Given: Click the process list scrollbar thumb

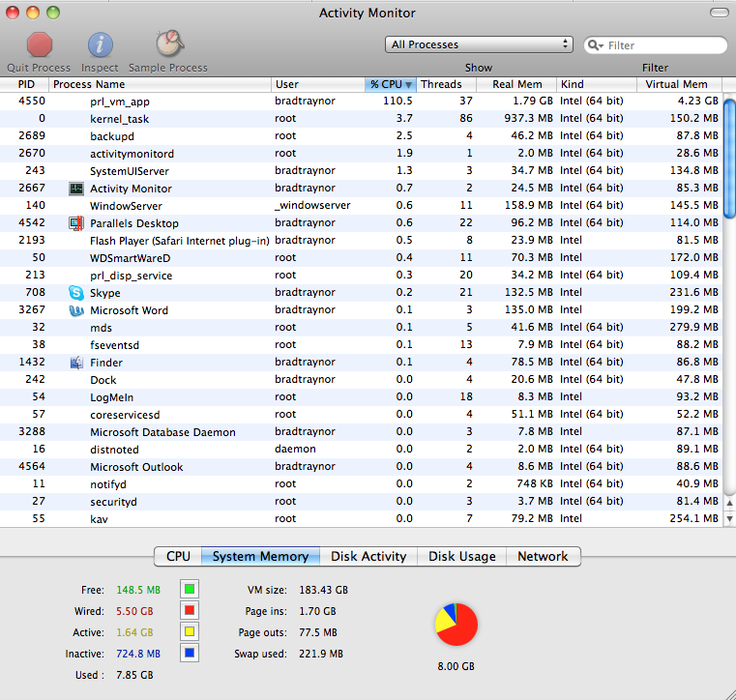Looking at the screenshot, I should (x=729, y=159).
